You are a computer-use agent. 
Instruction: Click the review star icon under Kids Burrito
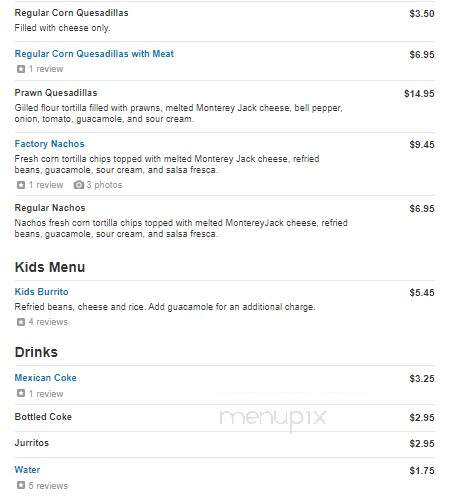(x=21, y=322)
